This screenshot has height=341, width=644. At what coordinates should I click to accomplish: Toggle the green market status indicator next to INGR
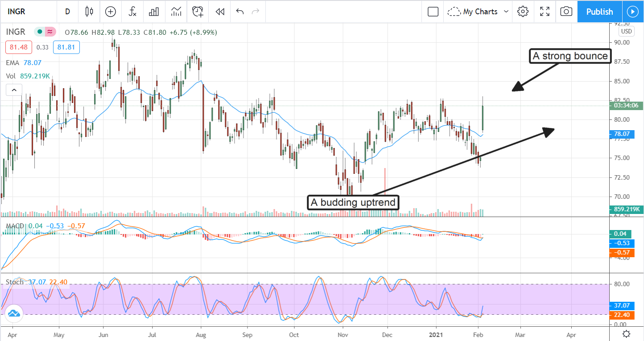40,32
